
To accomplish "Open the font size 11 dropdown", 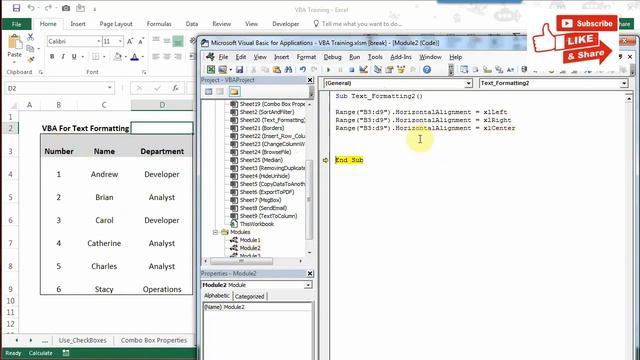I will tap(120, 41).
